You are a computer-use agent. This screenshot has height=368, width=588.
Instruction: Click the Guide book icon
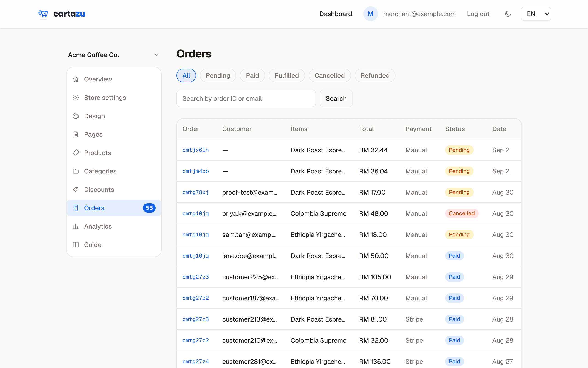tap(76, 244)
